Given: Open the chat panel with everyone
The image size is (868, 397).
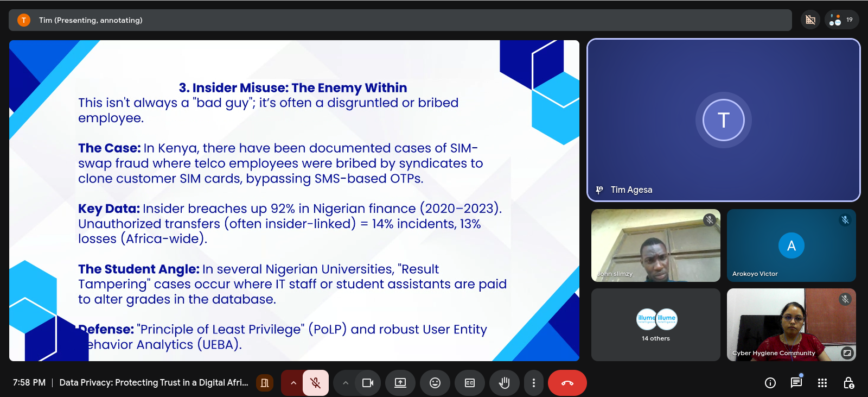Looking at the screenshot, I should [x=796, y=383].
